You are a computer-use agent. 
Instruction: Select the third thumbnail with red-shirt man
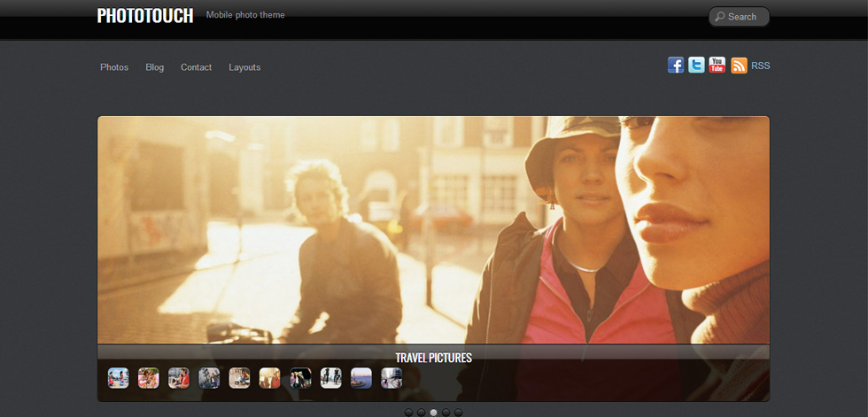coord(179,378)
